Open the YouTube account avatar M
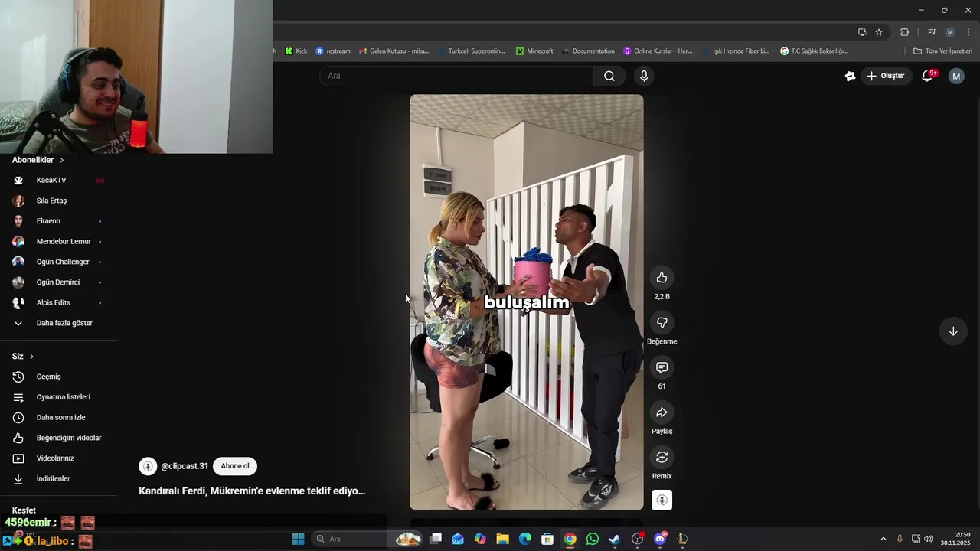This screenshot has height=551, width=980. pyautogui.click(x=956, y=76)
